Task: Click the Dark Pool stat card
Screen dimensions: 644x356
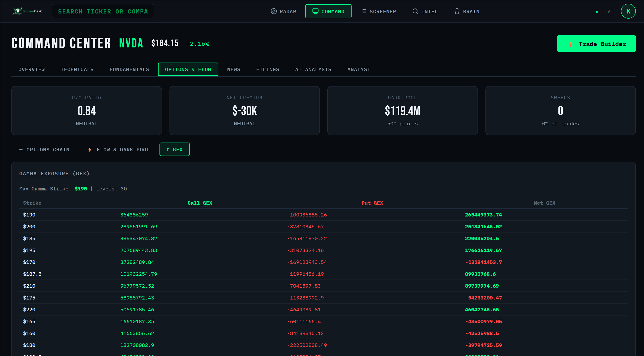Action: coord(402,111)
